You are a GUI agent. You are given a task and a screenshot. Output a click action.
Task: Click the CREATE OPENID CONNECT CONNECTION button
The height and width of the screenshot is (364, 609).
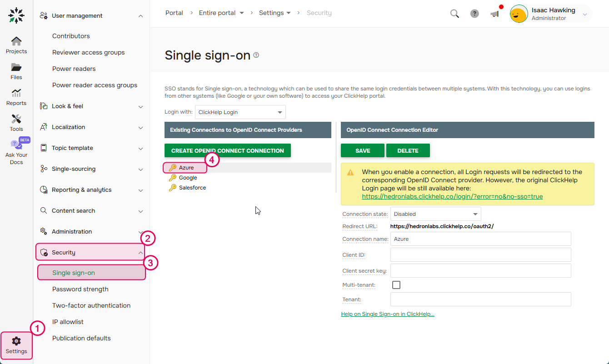pos(227,150)
